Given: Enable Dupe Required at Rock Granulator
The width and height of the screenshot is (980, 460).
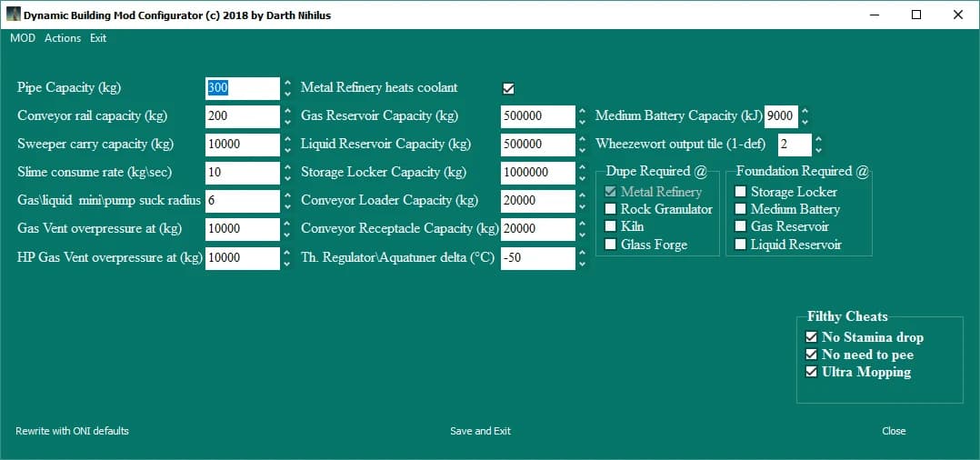Looking at the screenshot, I should [x=610, y=209].
